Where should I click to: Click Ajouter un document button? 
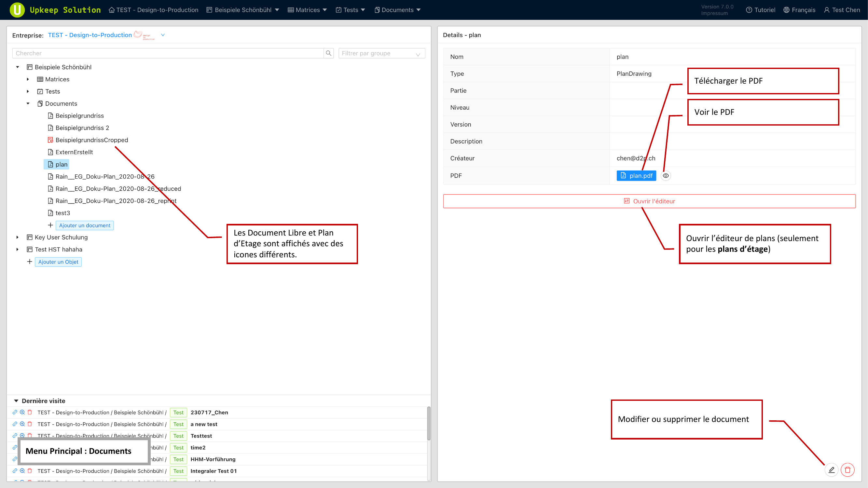pos(85,225)
